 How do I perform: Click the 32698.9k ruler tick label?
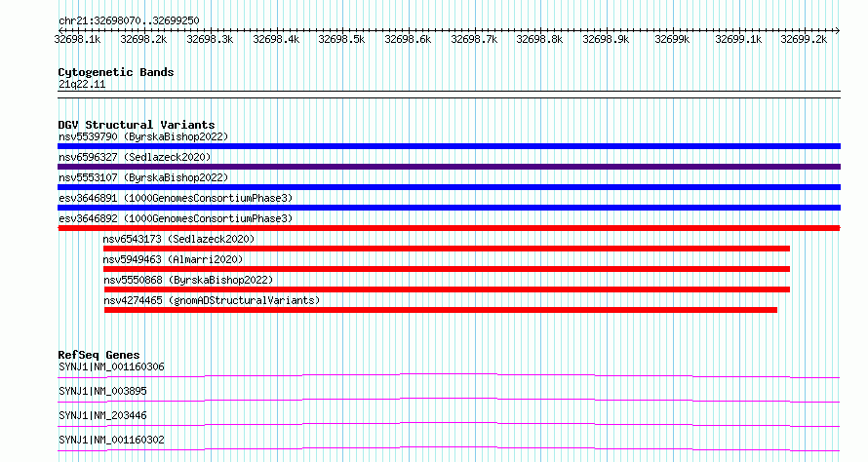point(607,39)
